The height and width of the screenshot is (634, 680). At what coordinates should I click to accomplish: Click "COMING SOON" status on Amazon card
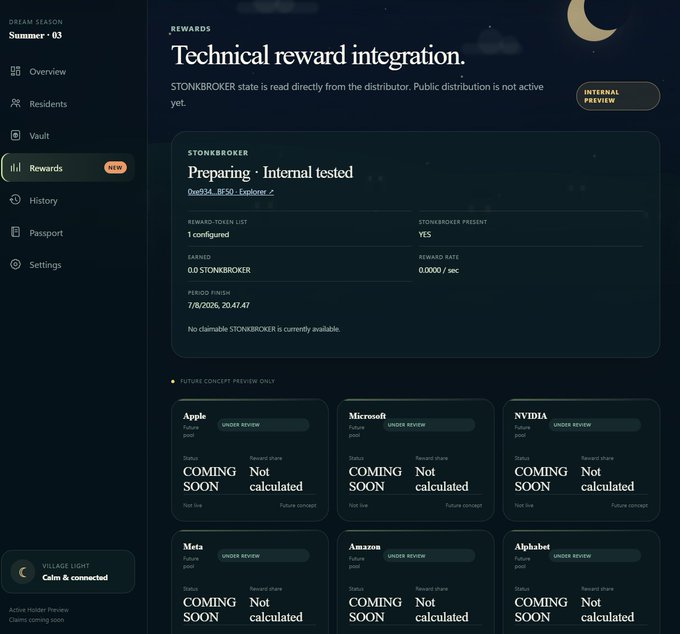pyautogui.click(x=375, y=609)
